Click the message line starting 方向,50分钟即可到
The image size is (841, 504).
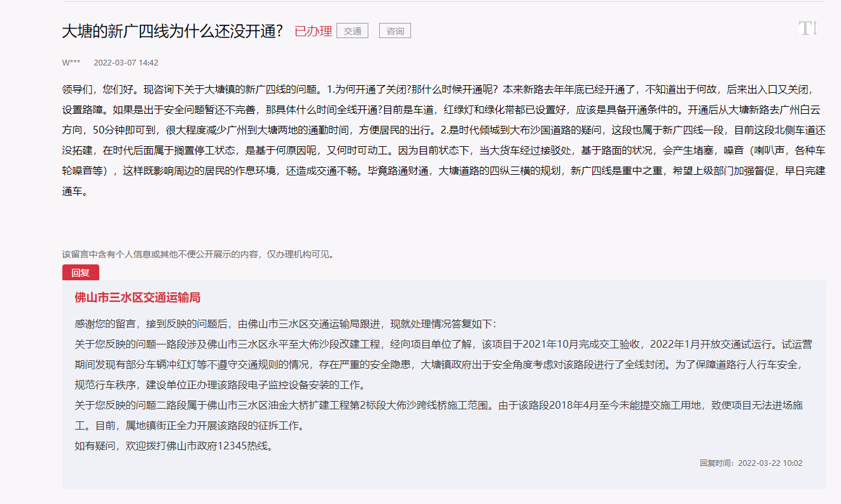click(443, 130)
